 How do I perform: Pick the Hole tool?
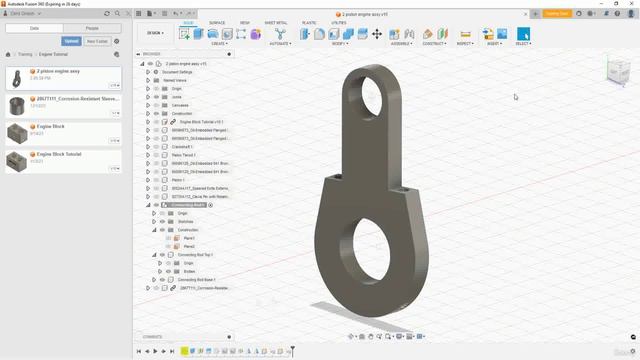click(x=227, y=34)
